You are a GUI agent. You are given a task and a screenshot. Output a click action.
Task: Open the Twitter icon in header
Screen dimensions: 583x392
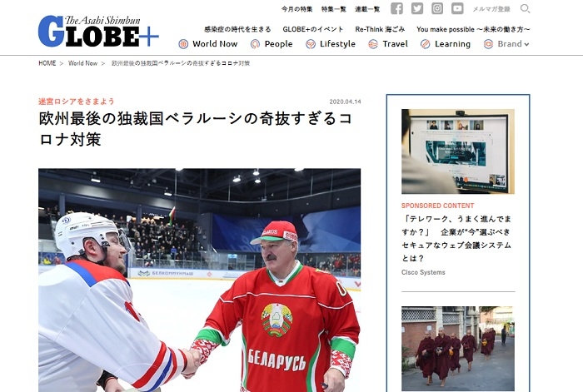click(416, 8)
